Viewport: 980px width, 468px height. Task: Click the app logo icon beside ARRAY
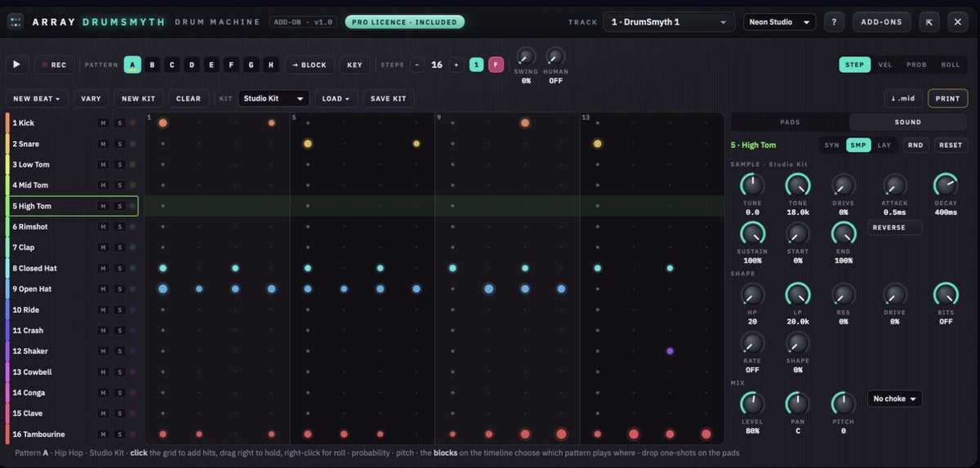pyautogui.click(x=16, y=22)
